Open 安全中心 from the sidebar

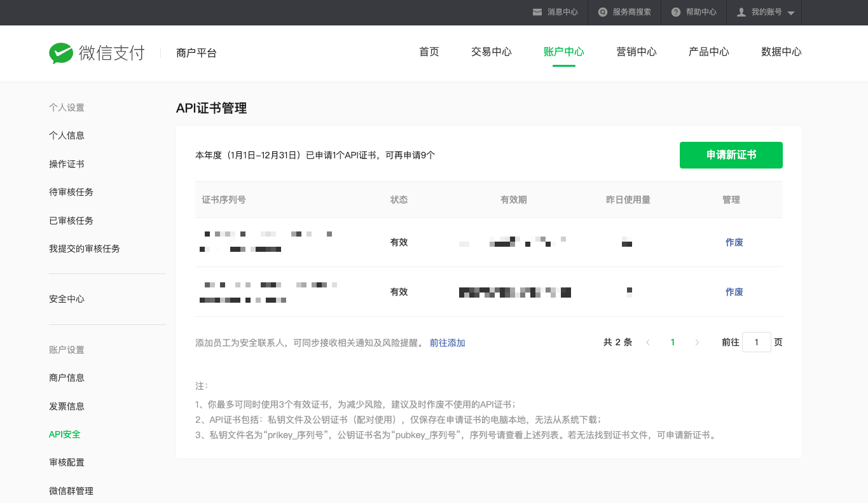67,299
